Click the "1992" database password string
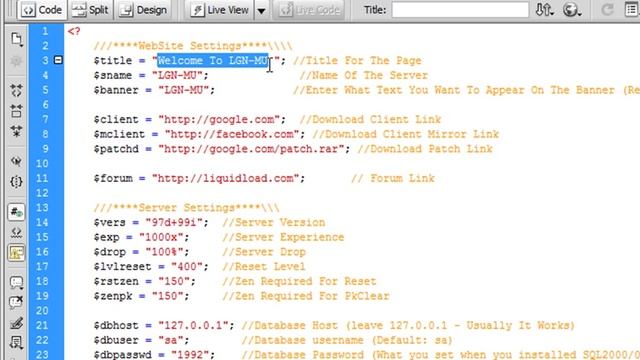The image size is (640, 360). point(190,354)
